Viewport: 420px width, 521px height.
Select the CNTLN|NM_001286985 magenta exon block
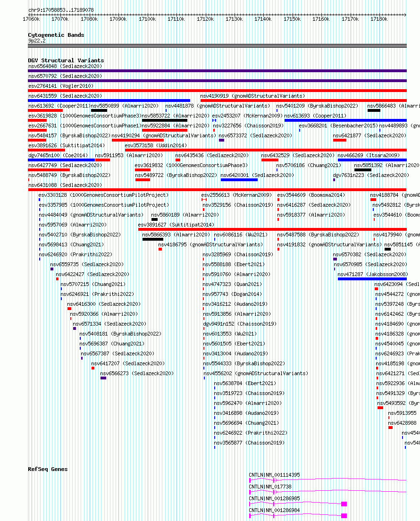[344, 504]
